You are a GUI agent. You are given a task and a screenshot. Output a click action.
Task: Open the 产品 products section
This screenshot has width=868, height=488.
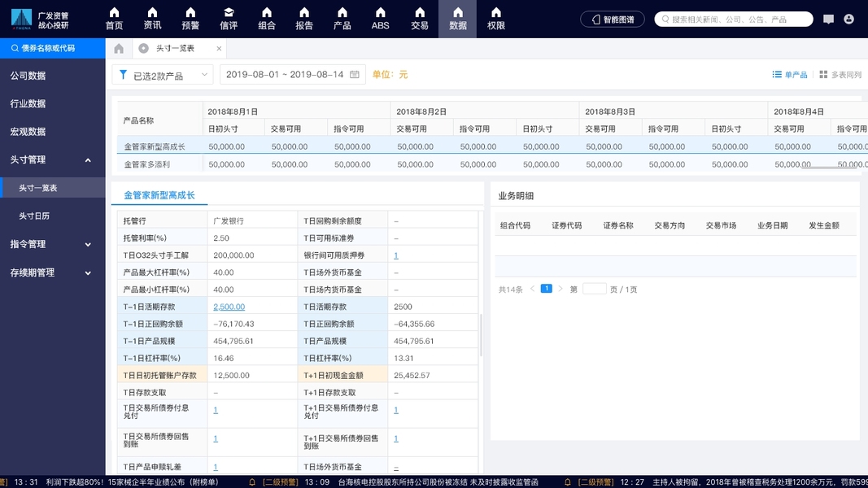(342, 19)
